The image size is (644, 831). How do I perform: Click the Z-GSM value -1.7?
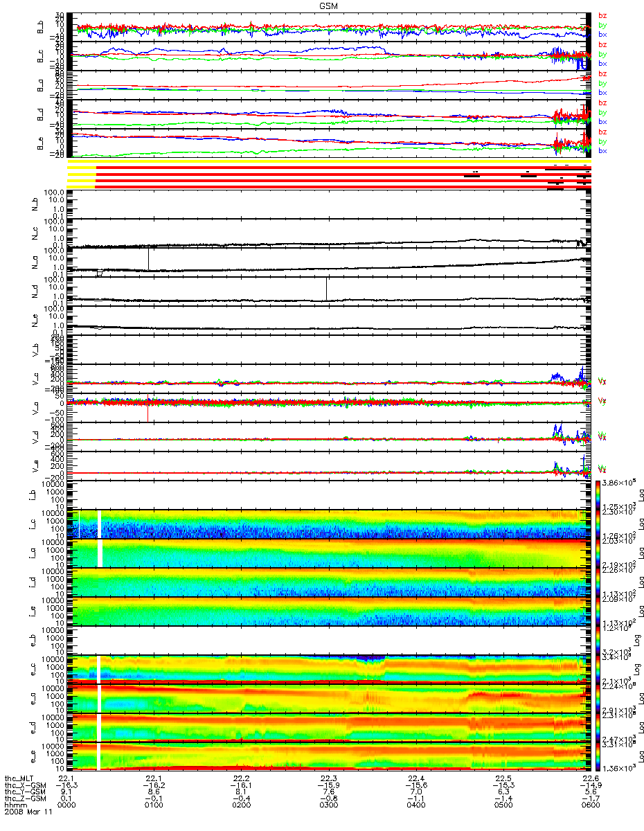click(x=590, y=798)
